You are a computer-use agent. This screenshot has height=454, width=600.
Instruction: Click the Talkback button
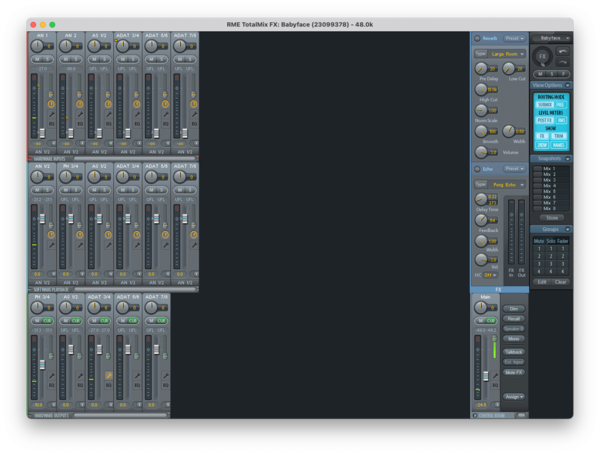(514, 352)
